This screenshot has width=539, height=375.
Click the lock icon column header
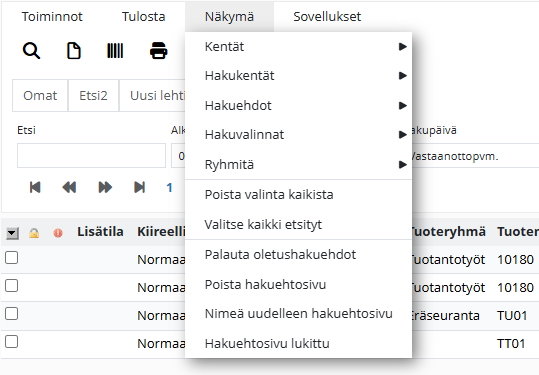pyautogui.click(x=34, y=233)
